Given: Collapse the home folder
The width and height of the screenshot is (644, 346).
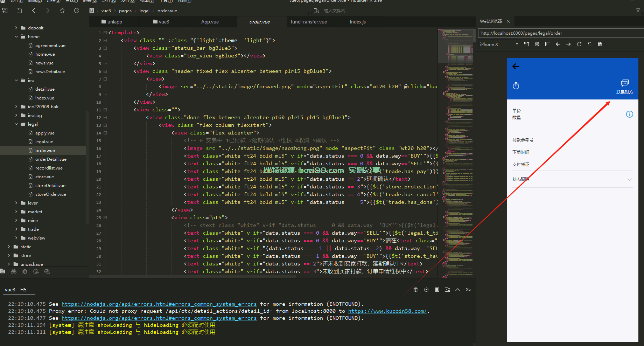Looking at the screenshot, I should click(16, 36).
